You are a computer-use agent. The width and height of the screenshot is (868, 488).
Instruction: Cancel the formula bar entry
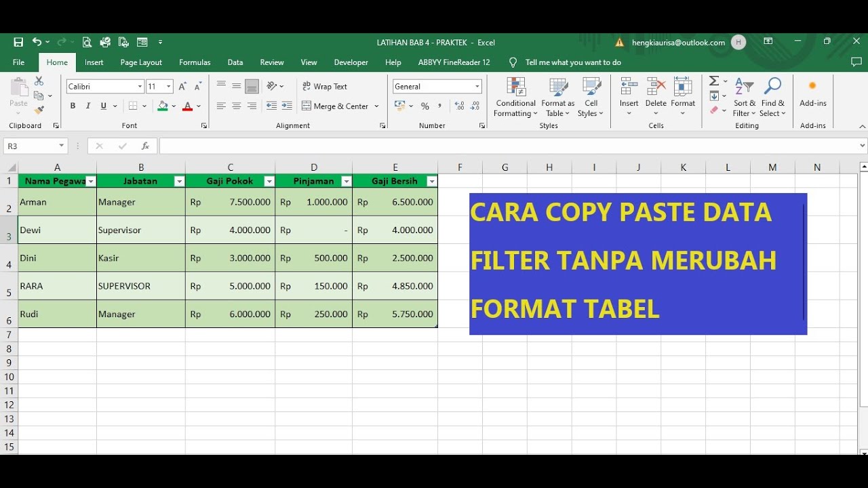[x=99, y=146]
